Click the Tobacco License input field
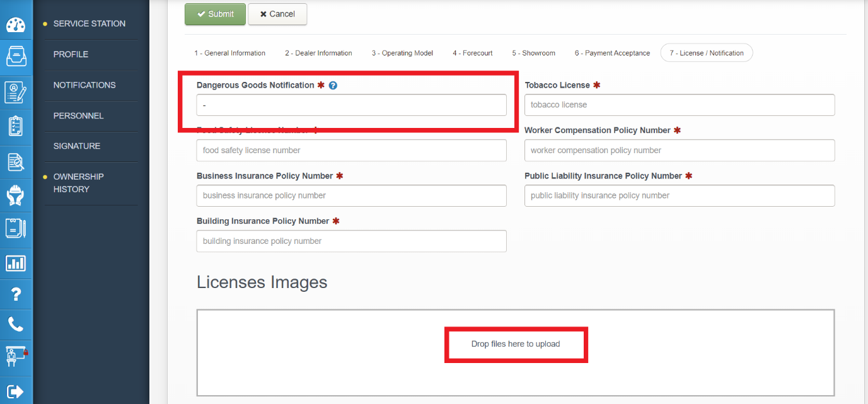The width and height of the screenshot is (868, 404). tap(679, 105)
